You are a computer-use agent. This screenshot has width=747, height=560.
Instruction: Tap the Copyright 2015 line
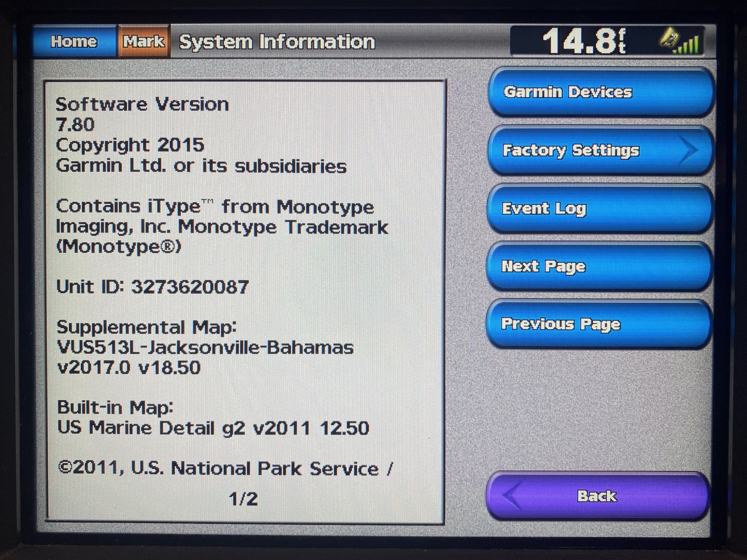tap(130, 146)
